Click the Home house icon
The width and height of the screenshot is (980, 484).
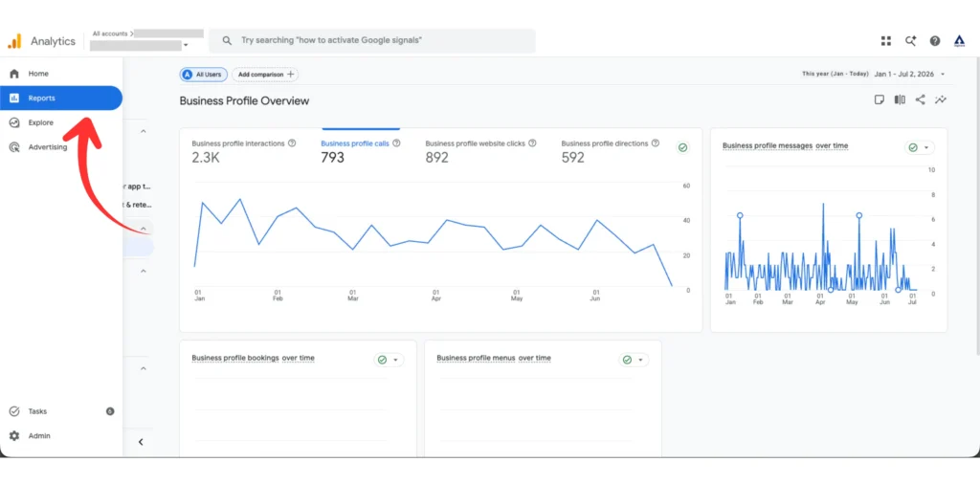[13, 74]
